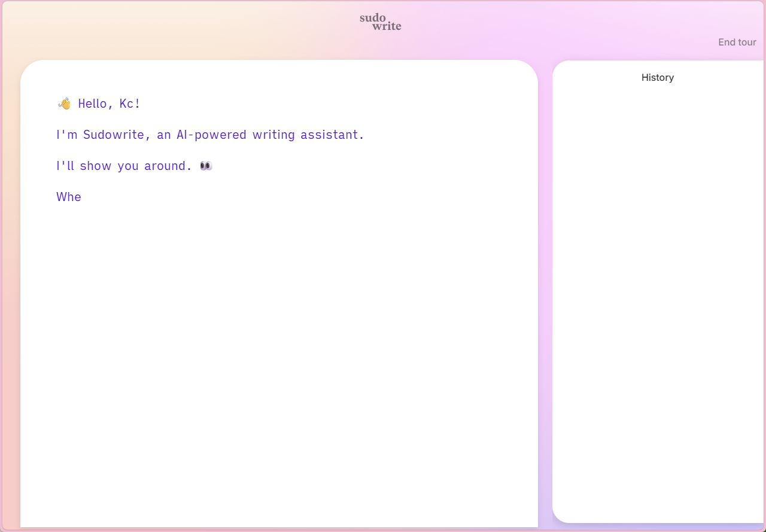766x532 pixels.
Task: Click the Sudowrite logo in the header
Action: click(x=381, y=22)
